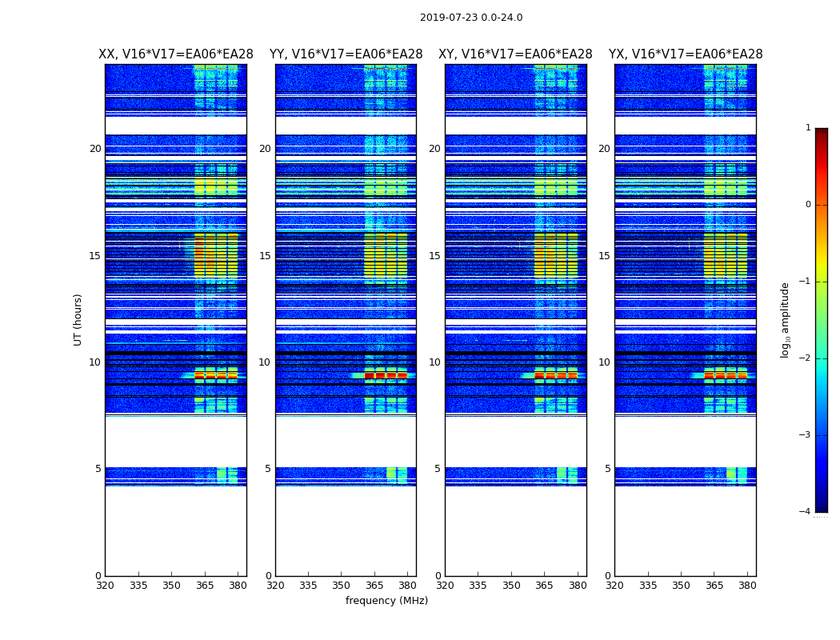Image resolution: width=840 pixels, height=640 pixels.
Task: Click the red burst in YY panel
Action: coord(386,375)
